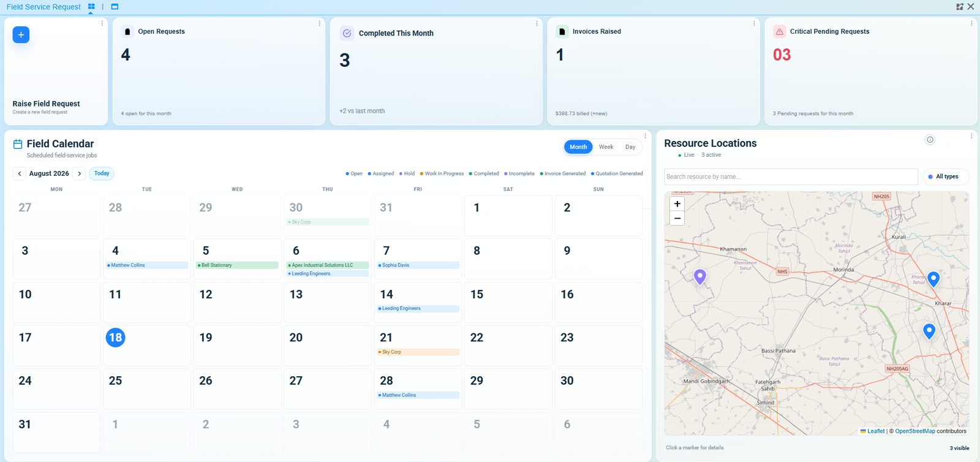The image size is (980, 462).
Task: Click the Invoices Raised document icon
Action: pyautogui.click(x=562, y=31)
